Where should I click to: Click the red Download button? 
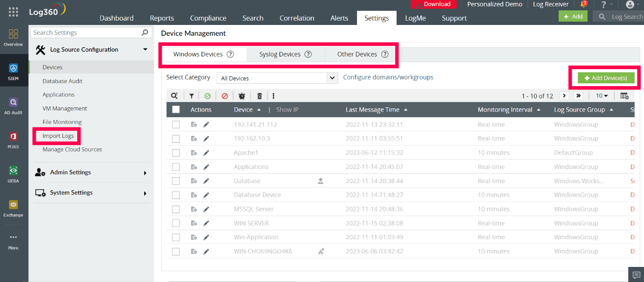(433, 4)
